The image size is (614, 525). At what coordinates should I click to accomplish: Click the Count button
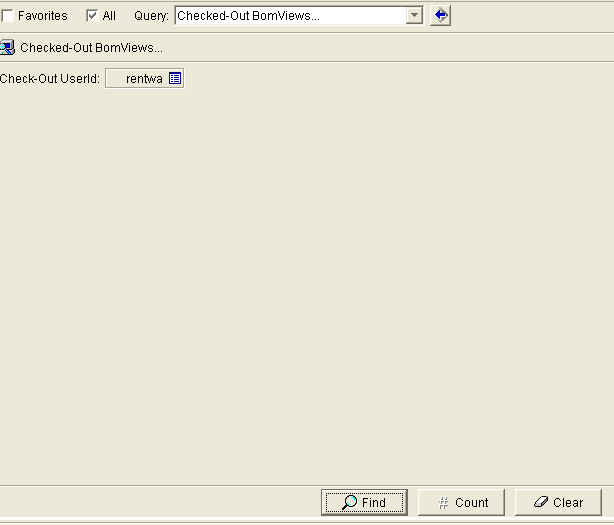click(461, 502)
